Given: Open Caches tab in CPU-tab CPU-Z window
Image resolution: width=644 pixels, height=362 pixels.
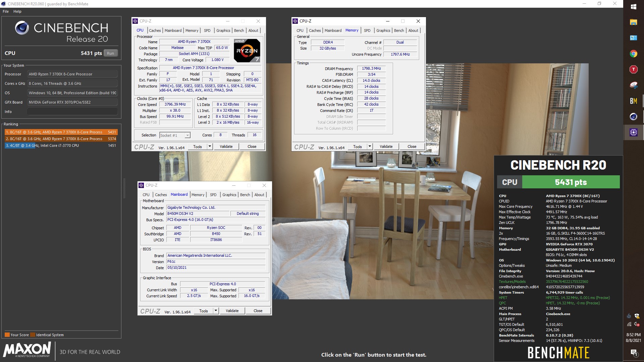Looking at the screenshot, I should (155, 30).
